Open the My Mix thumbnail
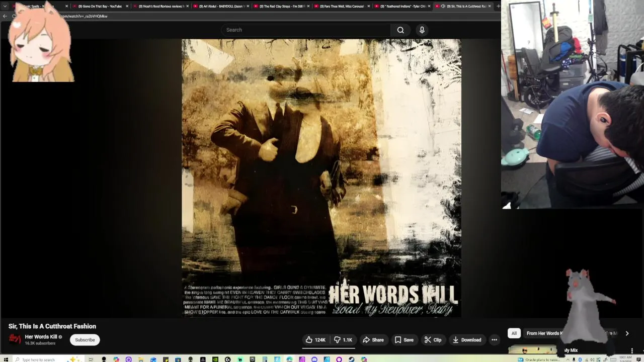Image resolution: width=644 pixels, height=362 pixels. (533, 350)
